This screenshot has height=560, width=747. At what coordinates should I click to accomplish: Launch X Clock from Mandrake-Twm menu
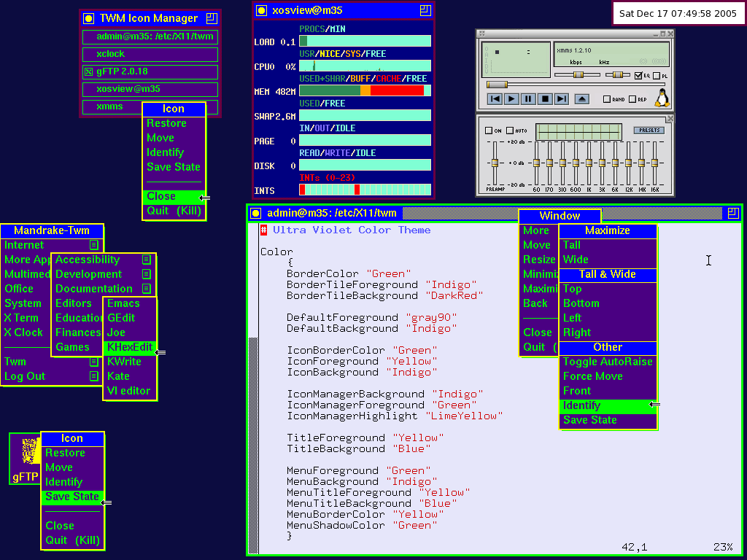pyautogui.click(x=27, y=332)
